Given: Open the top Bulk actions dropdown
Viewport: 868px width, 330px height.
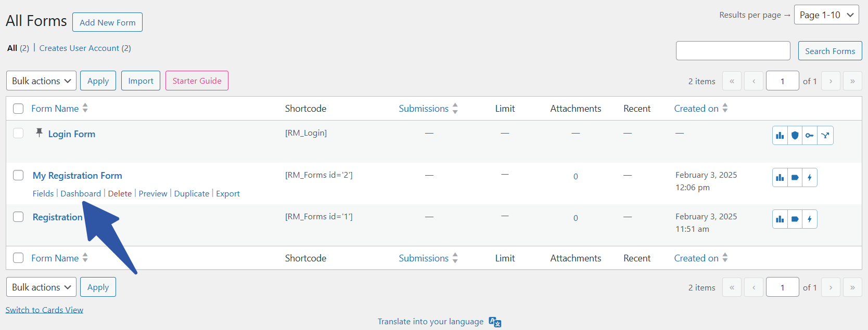Looking at the screenshot, I should (x=41, y=81).
